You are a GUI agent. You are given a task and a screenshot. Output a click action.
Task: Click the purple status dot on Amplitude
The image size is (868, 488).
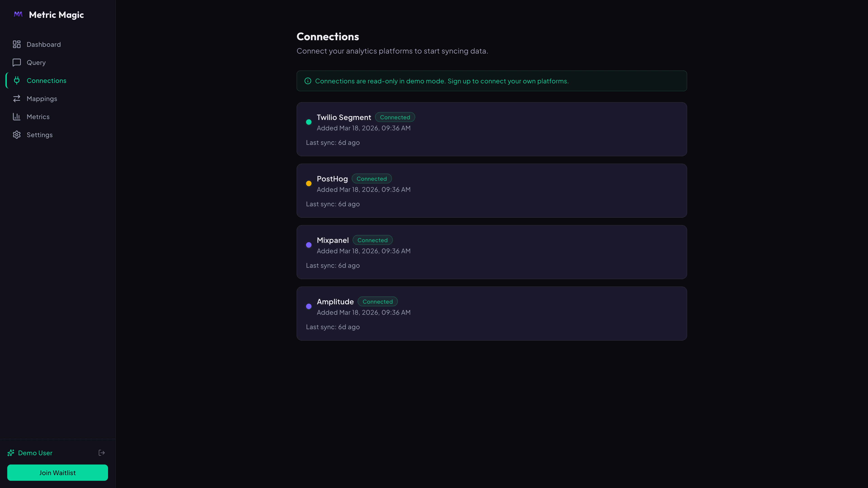pos(309,307)
